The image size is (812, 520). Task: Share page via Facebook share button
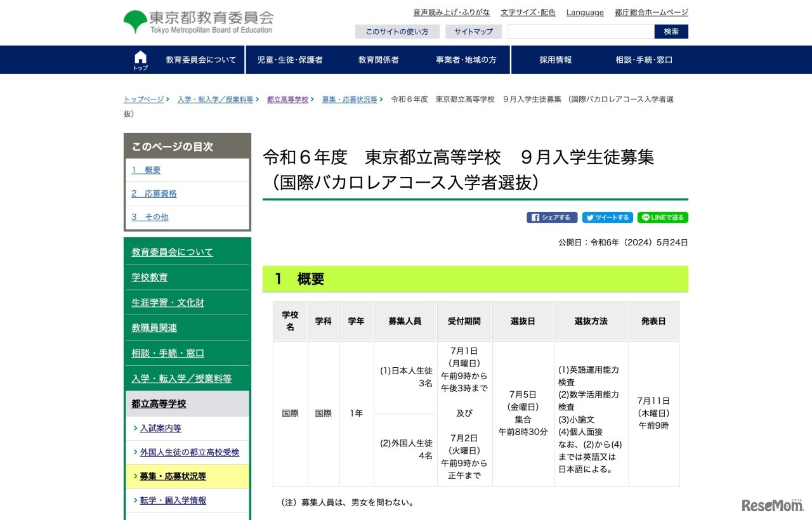(551, 218)
